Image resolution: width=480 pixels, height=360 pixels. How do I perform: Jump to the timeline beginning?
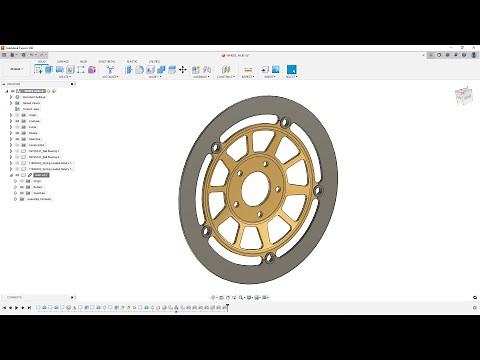(4, 308)
